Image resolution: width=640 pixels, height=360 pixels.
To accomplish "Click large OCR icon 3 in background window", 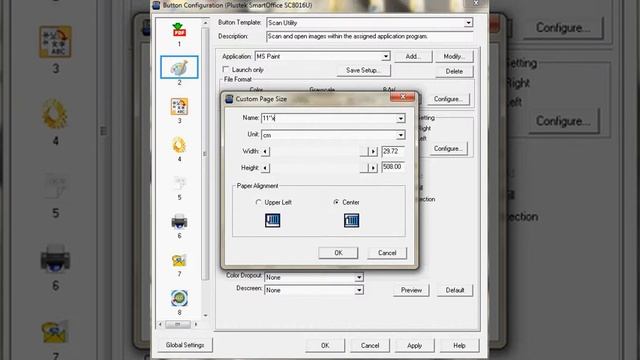I will pyautogui.click(x=56, y=42).
